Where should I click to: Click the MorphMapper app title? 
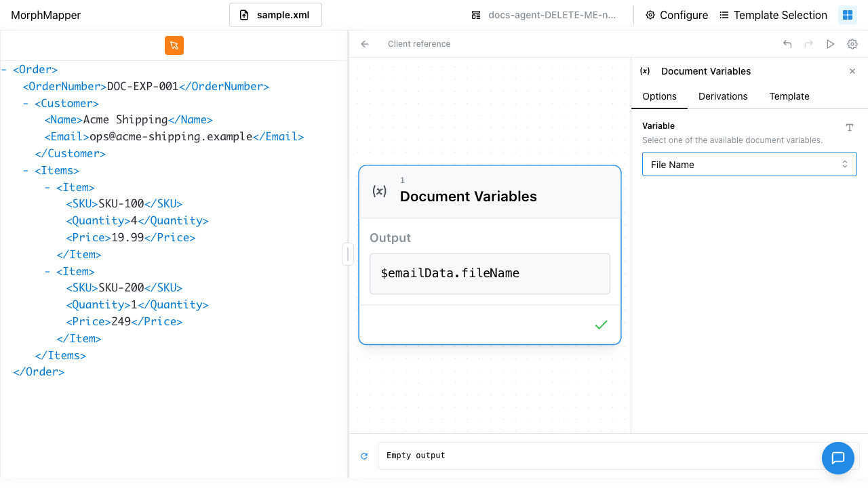(45, 15)
